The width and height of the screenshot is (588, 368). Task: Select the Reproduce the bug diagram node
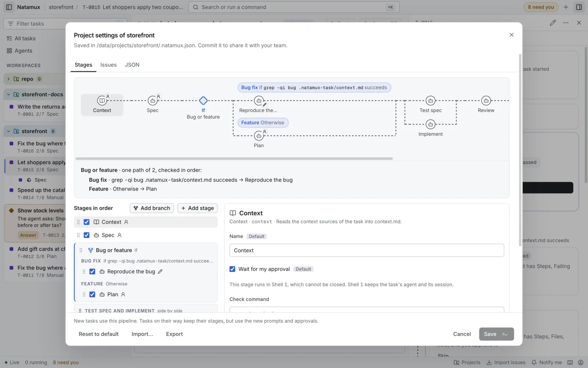[259, 105]
